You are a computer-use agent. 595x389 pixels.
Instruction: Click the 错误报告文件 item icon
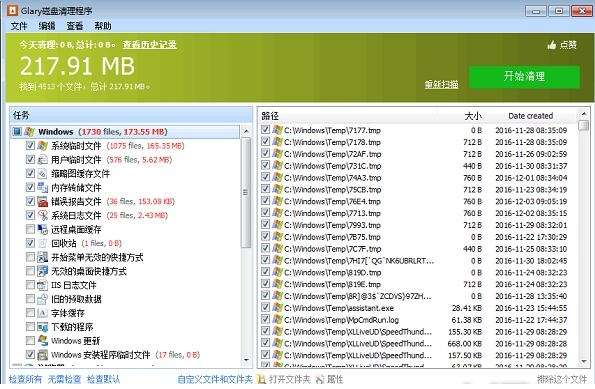42,202
